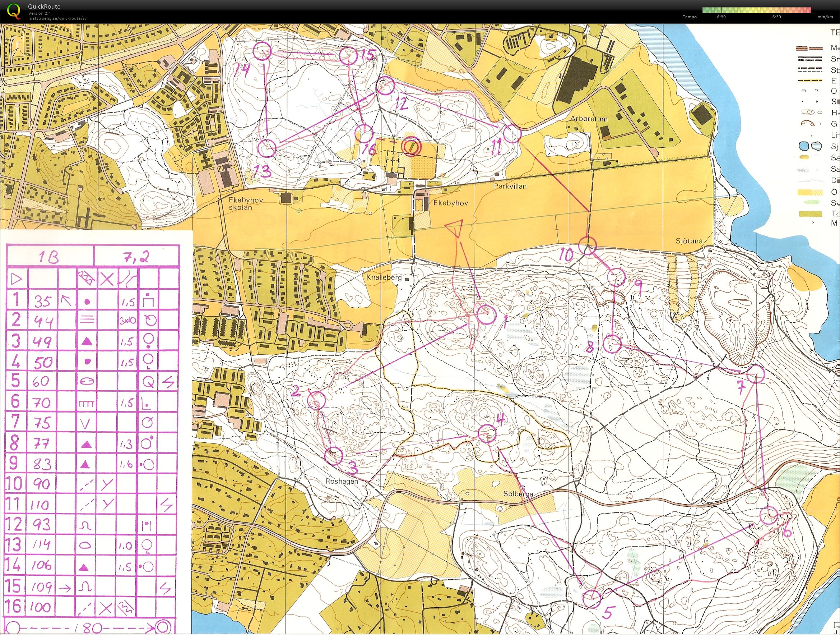Select the finish double circle on the map
The height and width of the screenshot is (635, 840).
(x=411, y=147)
